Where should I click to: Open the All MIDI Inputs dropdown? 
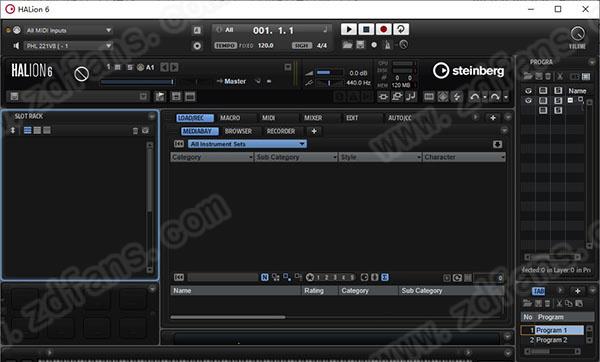point(68,30)
